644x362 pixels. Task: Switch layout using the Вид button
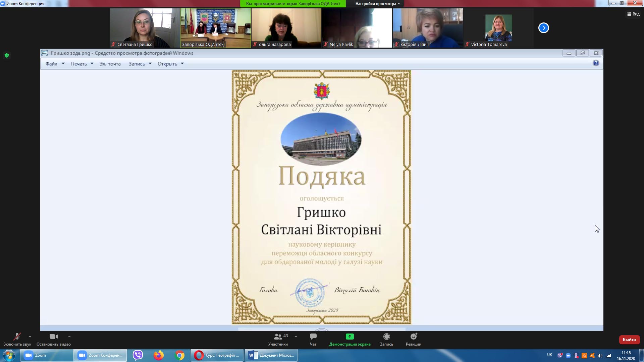click(x=633, y=14)
